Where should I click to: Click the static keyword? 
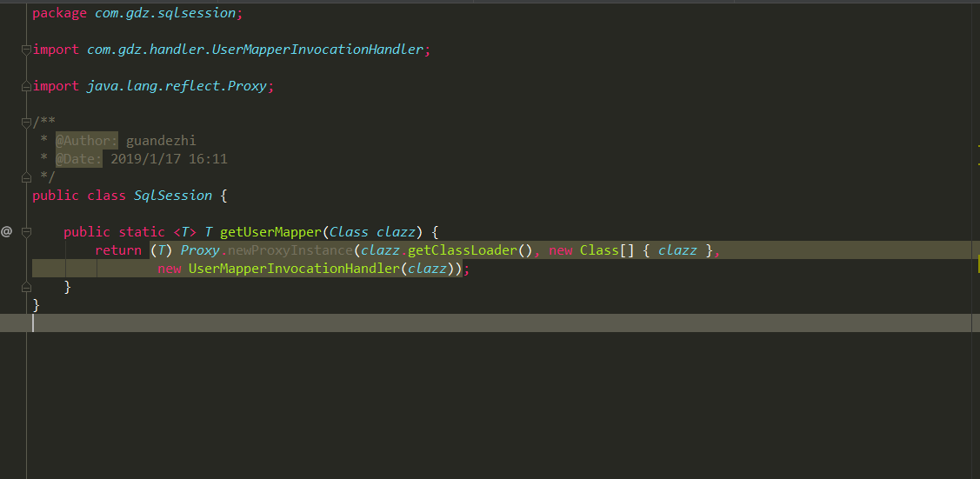pyautogui.click(x=142, y=232)
